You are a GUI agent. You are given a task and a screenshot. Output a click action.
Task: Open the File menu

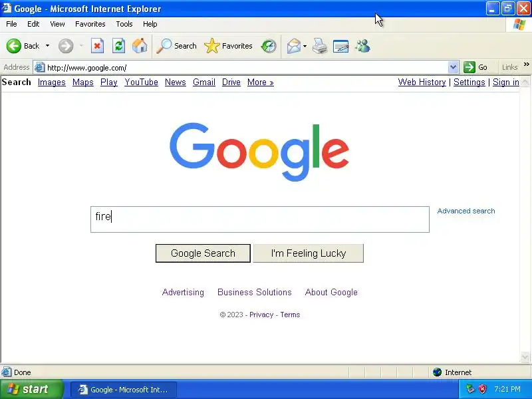[11, 24]
